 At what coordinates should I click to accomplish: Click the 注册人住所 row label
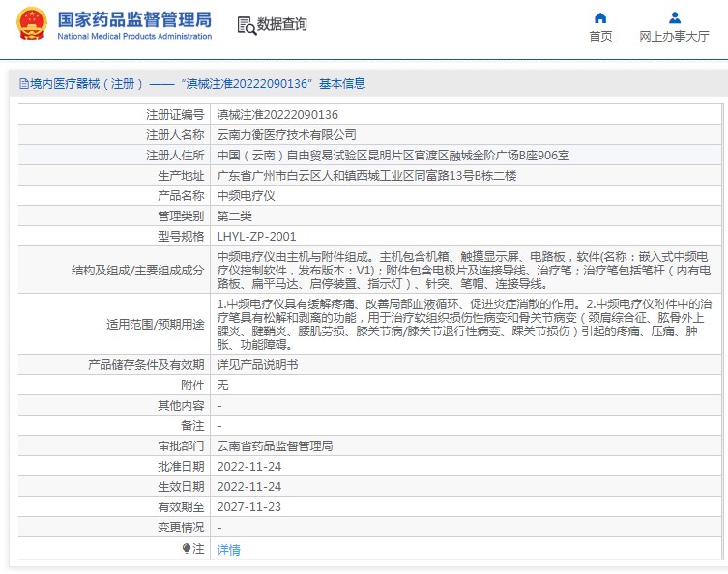pos(175,156)
